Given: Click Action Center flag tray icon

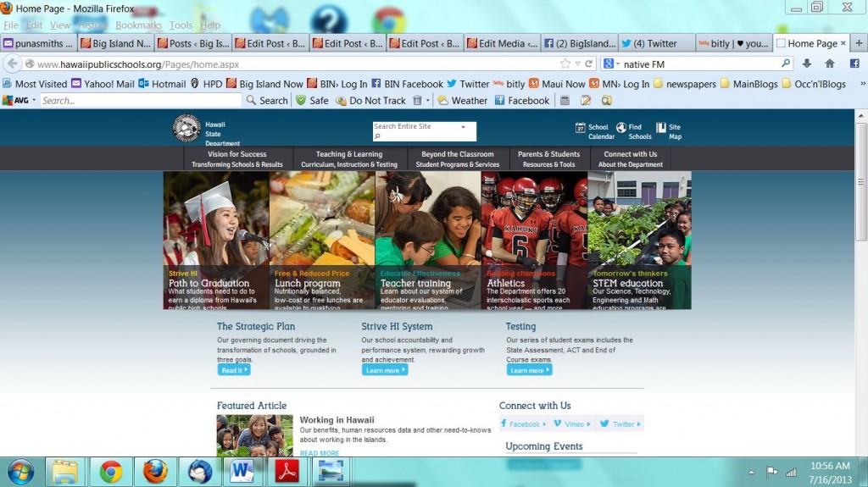Looking at the screenshot, I should click(x=771, y=472).
